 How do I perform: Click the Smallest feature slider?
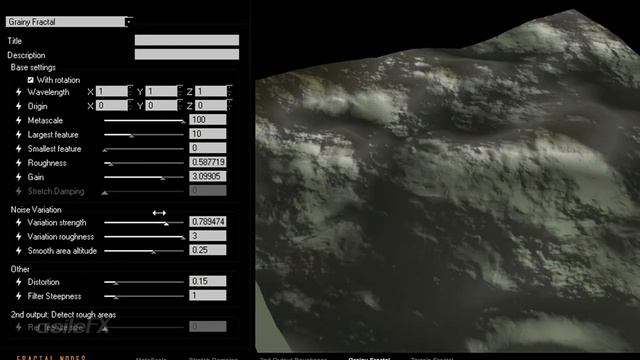(144, 149)
